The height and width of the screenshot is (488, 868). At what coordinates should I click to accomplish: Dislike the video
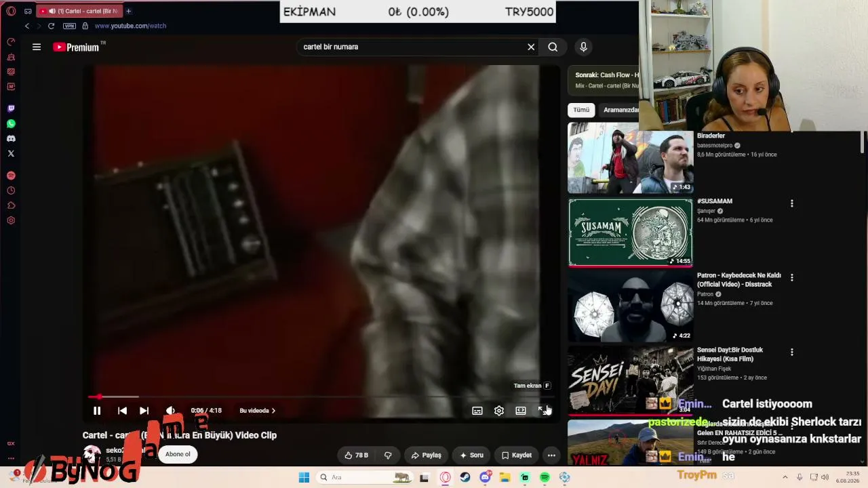[388, 455]
